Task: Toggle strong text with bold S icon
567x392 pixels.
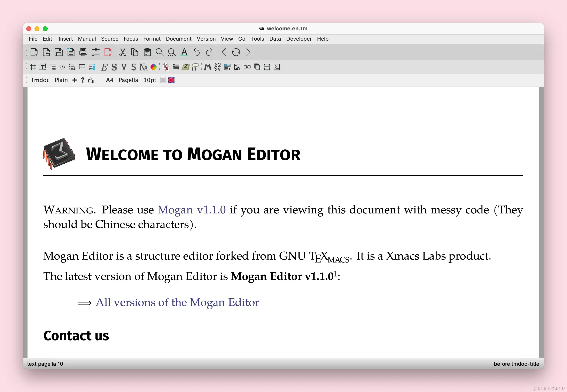Action: point(114,67)
